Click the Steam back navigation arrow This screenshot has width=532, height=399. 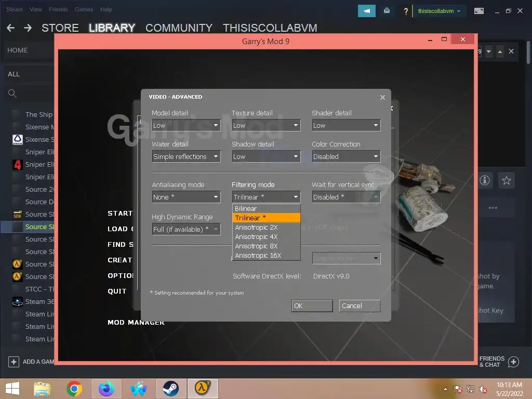10,28
